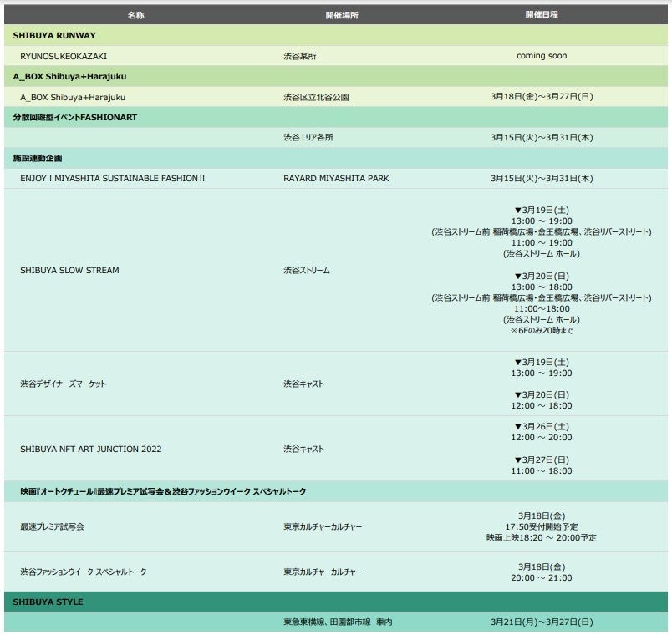This screenshot has width=672, height=635.
Task: Click the 名称 column header
Action: [x=136, y=15]
